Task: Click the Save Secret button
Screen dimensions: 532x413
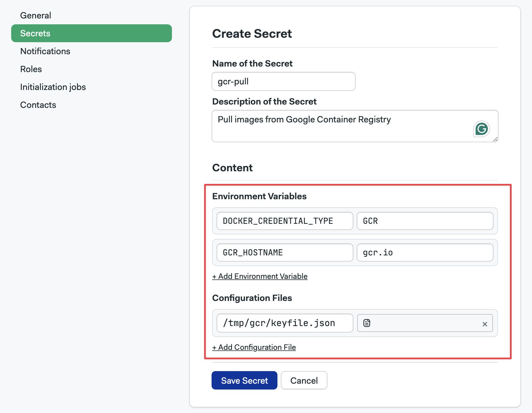Action: click(245, 380)
